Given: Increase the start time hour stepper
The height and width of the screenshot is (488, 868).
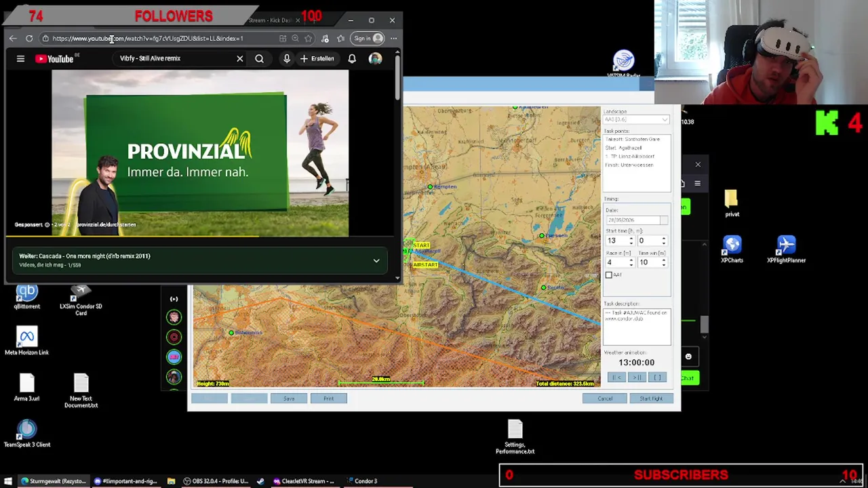Looking at the screenshot, I should (x=631, y=239).
